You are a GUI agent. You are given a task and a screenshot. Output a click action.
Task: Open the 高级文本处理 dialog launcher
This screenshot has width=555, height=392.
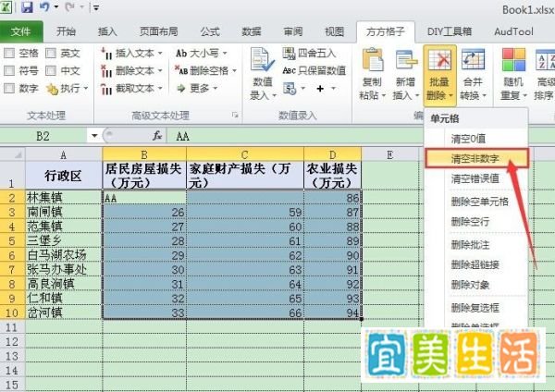235,115
